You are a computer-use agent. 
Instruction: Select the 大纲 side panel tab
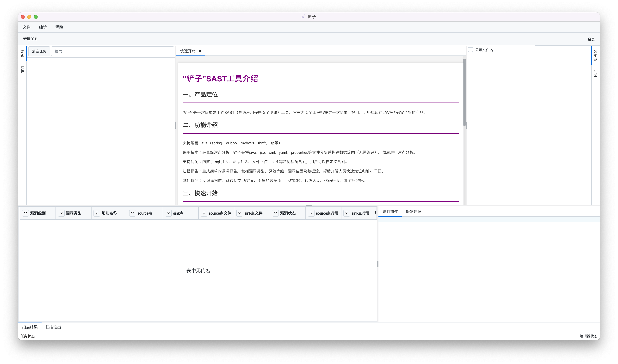coord(595,73)
